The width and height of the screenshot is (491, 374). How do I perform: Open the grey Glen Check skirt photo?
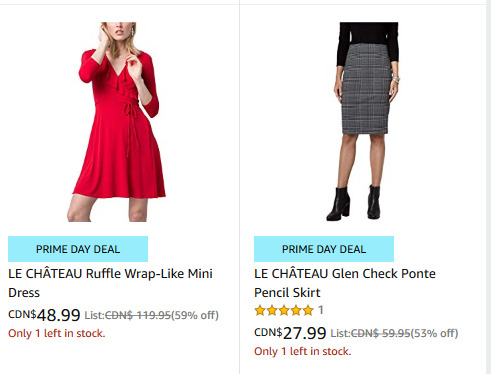366,121
